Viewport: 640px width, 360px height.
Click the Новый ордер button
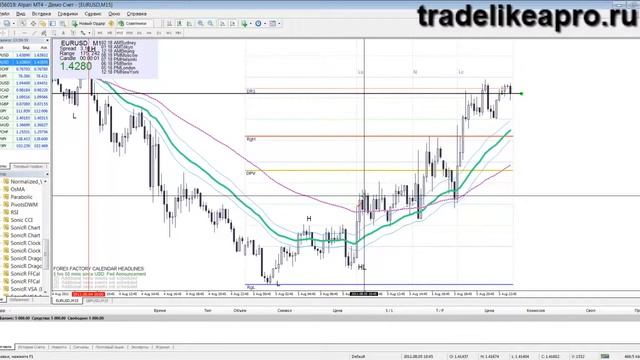click(x=89, y=24)
